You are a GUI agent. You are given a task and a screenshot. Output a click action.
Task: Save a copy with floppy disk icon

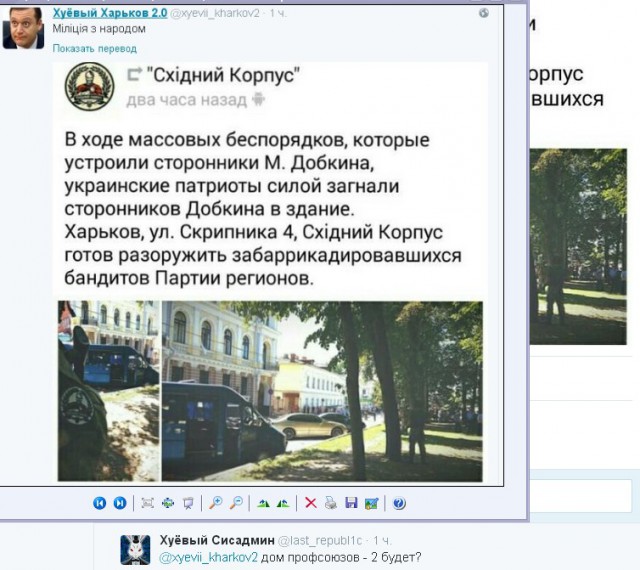pyautogui.click(x=351, y=503)
